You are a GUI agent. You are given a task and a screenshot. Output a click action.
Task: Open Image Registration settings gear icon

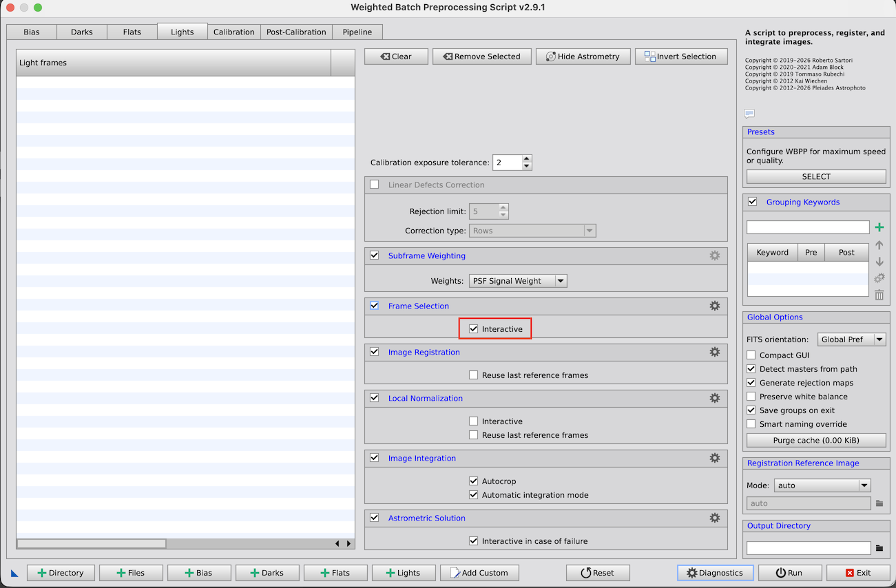tap(714, 352)
